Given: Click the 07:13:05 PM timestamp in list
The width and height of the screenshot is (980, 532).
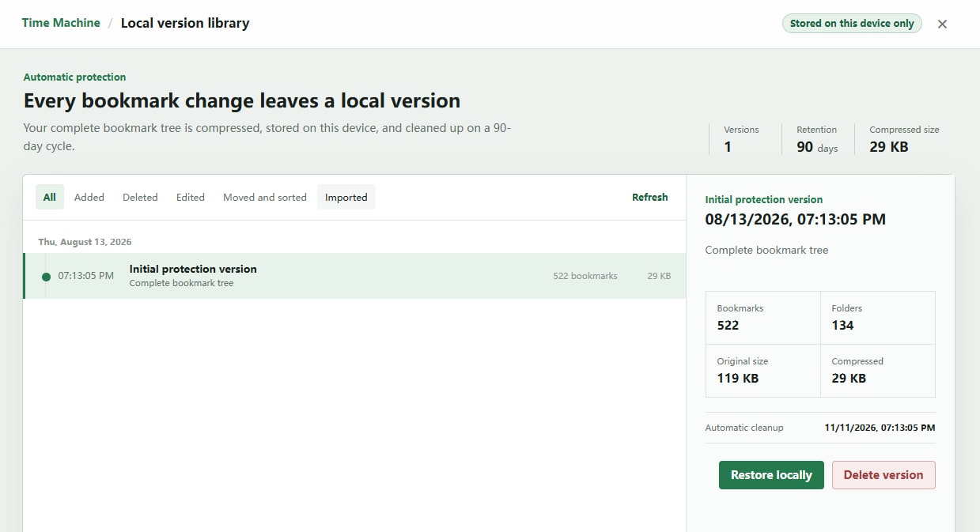Looking at the screenshot, I should (86, 276).
